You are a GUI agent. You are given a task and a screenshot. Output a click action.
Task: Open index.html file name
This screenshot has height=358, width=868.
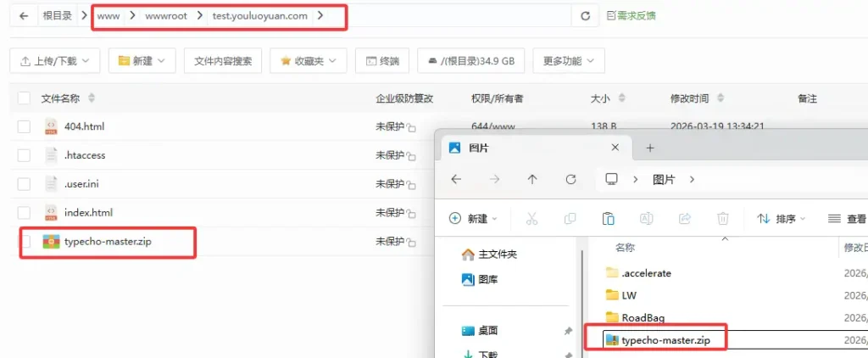88,212
